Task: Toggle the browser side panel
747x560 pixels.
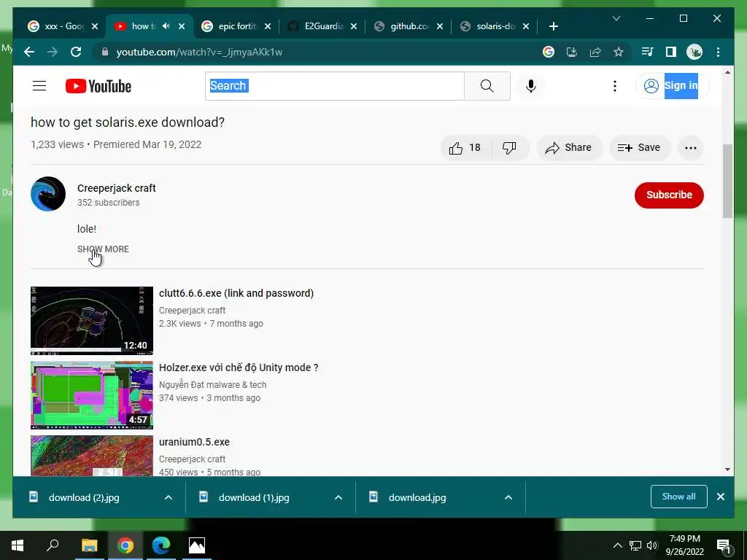Action: [671, 52]
